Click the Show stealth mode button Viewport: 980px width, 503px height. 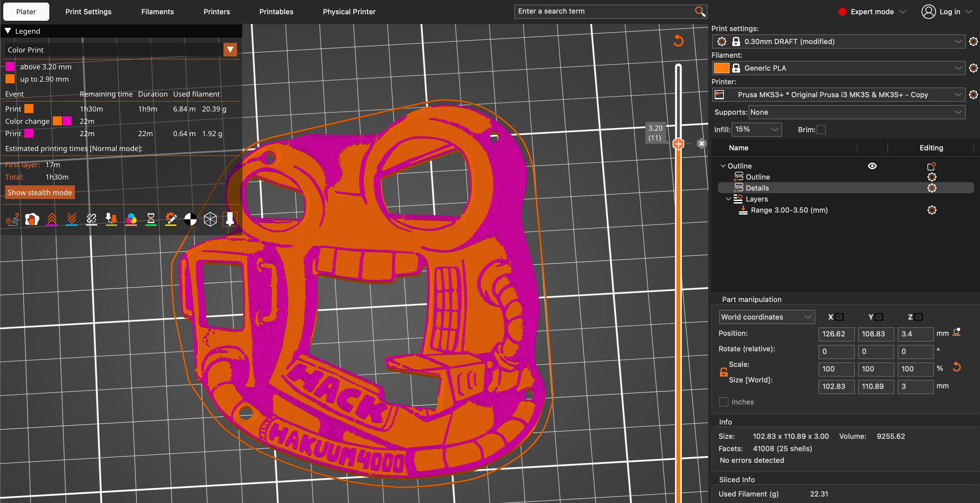click(40, 193)
